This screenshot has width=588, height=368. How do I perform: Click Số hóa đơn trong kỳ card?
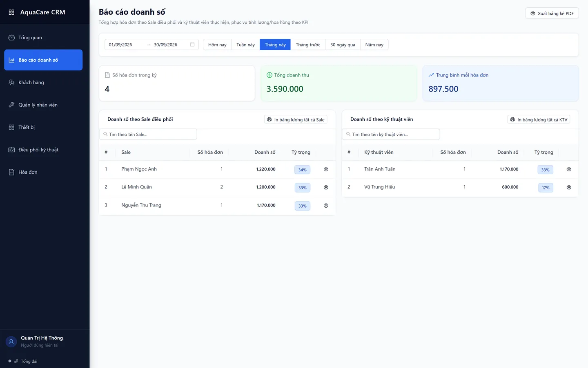(x=177, y=83)
